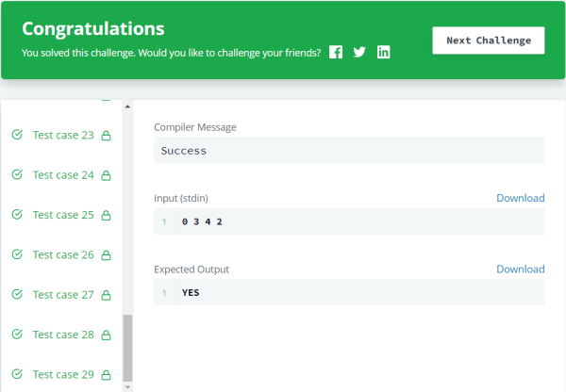Screen dimensions: 566x392
Task: Click the passed checkmark of Test case 25
Action: tap(17, 215)
